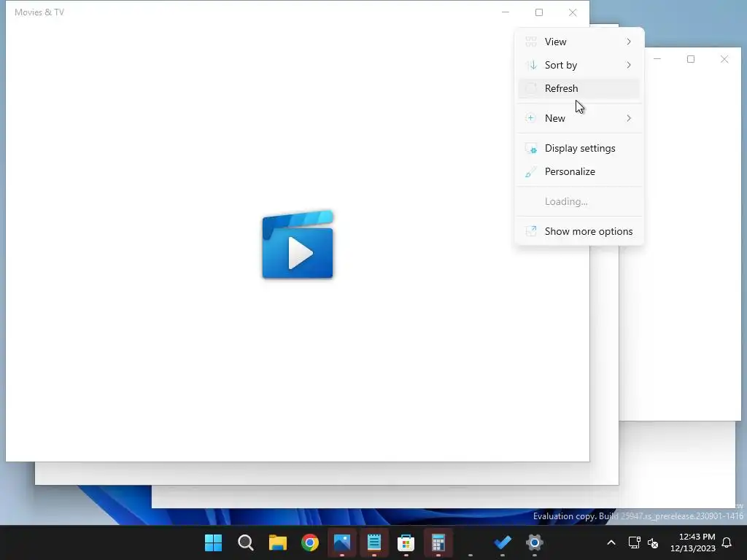
Task: Click the Movies & TV window title
Action: point(39,12)
